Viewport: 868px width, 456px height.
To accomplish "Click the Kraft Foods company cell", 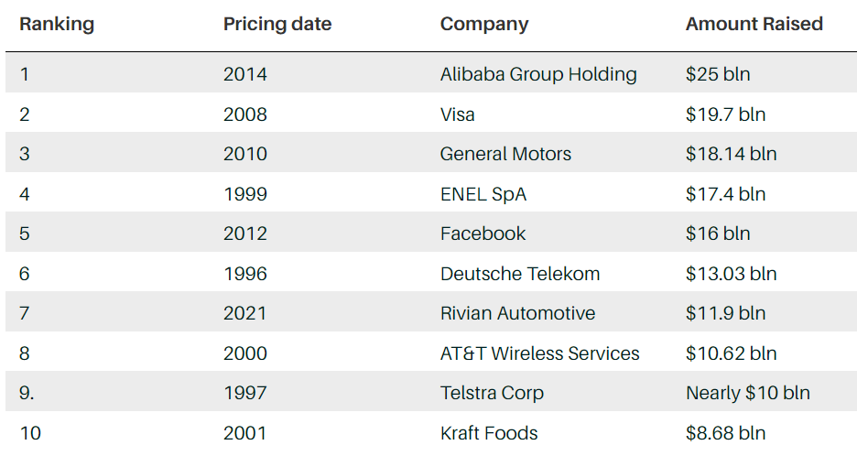I will [x=489, y=432].
